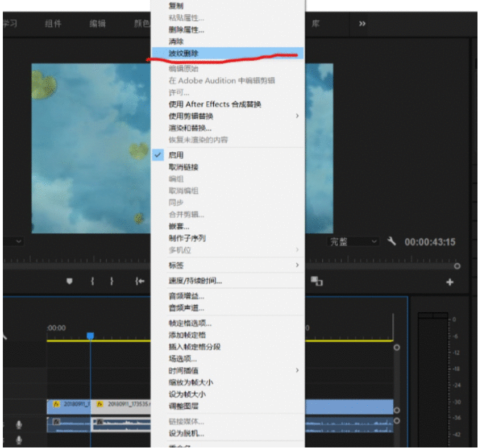Click the fx badge on the audio clip
The width and height of the screenshot is (478, 448).
click(56, 421)
